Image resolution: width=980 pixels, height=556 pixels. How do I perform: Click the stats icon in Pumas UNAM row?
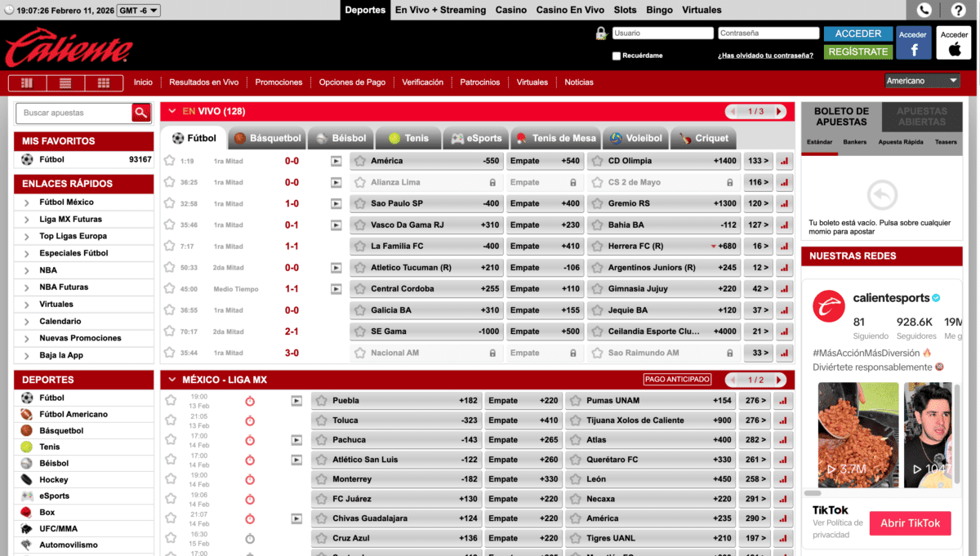785,401
